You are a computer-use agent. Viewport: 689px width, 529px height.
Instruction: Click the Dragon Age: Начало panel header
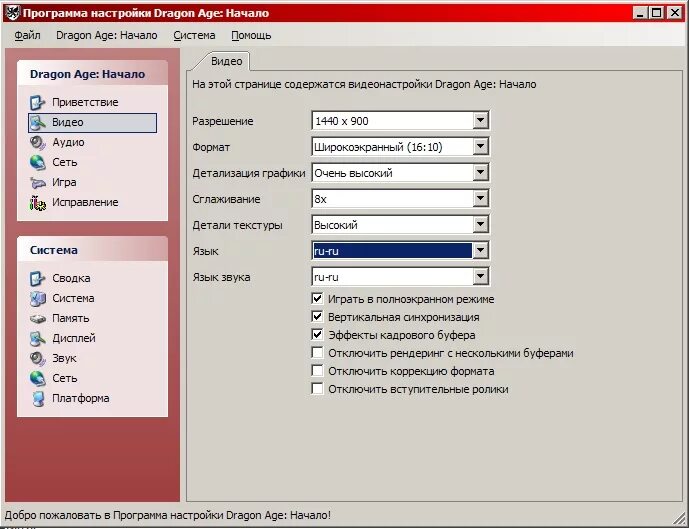click(92, 73)
